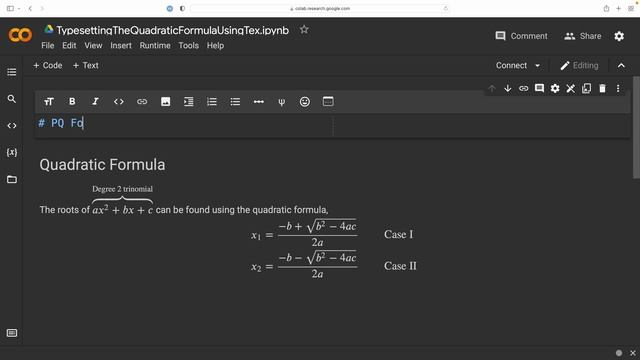Indent text using markdown toolbar
Screen dimensions: 640x360
[189, 102]
